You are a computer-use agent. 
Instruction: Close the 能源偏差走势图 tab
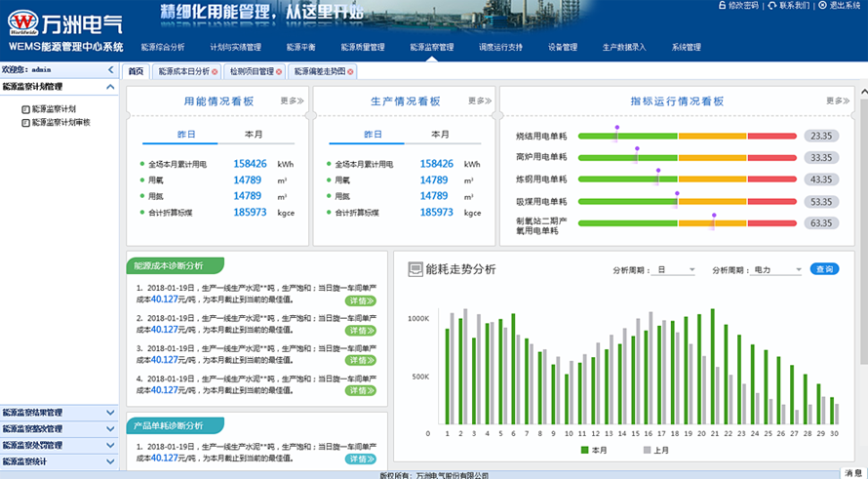tap(351, 72)
